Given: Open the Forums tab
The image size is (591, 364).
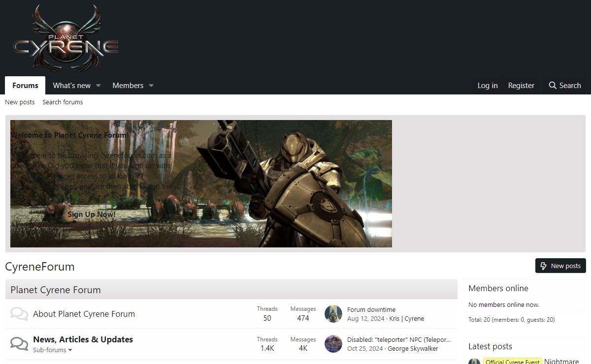Looking at the screenshot, I should pyautogui.click(x=25, y=86).
